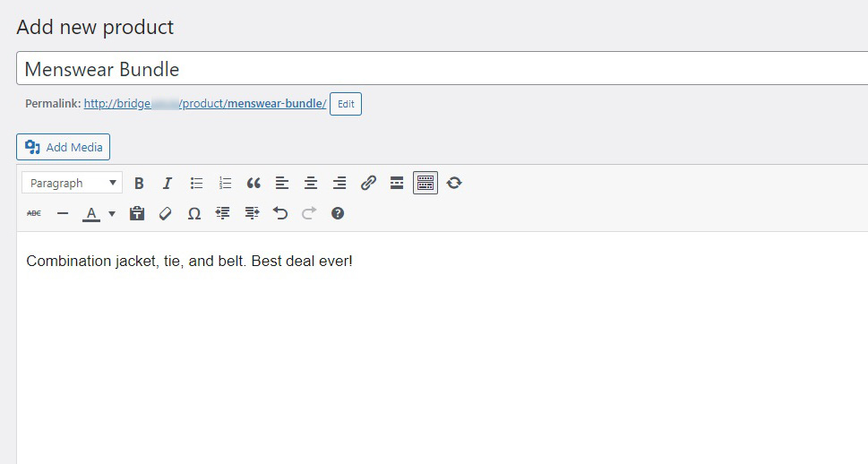The image size is (868, 464).
Task: Insert a Read More tag
Action: click(397, 183)
